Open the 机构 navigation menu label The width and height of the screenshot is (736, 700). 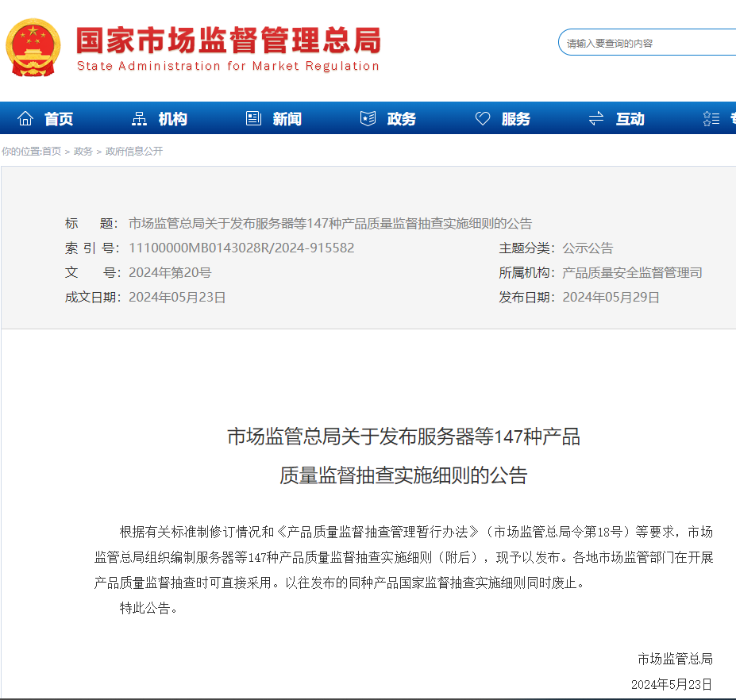click(172, 119)
